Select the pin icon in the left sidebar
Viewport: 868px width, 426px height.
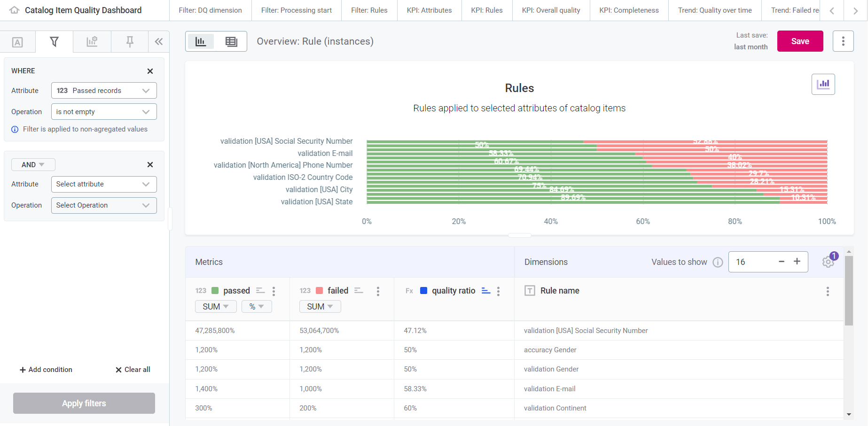tap(130, 41)
